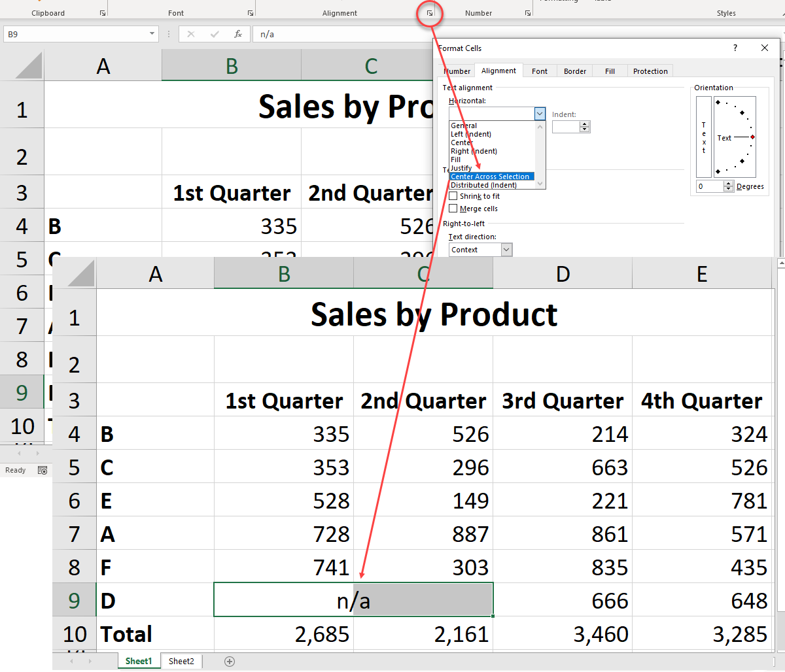Click the Select All corner in background worksheet

28,66
